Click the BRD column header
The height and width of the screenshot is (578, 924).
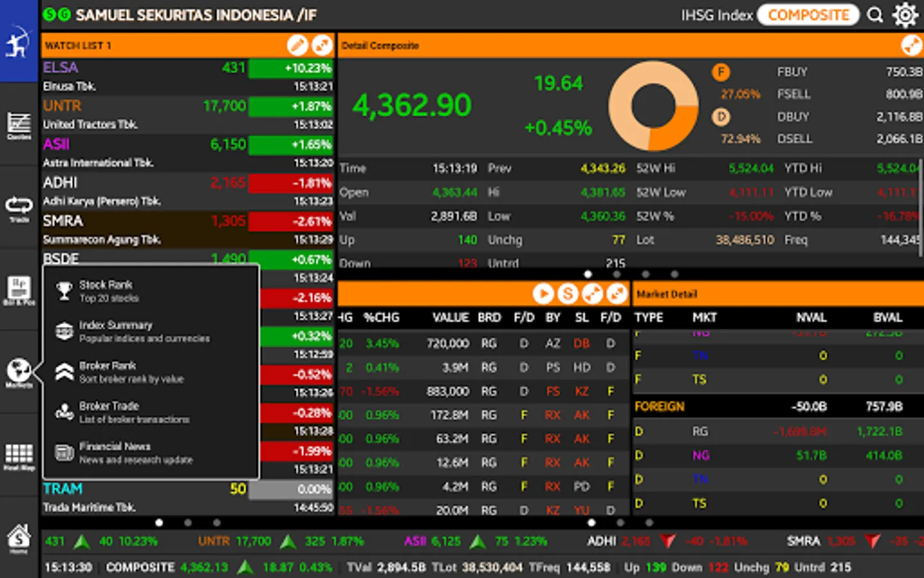(489, 317)
